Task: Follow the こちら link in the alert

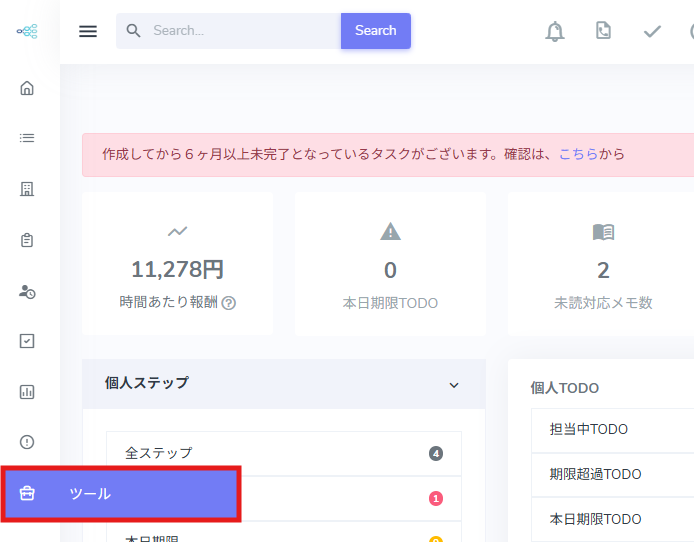Action: click(x=578, y=154)
